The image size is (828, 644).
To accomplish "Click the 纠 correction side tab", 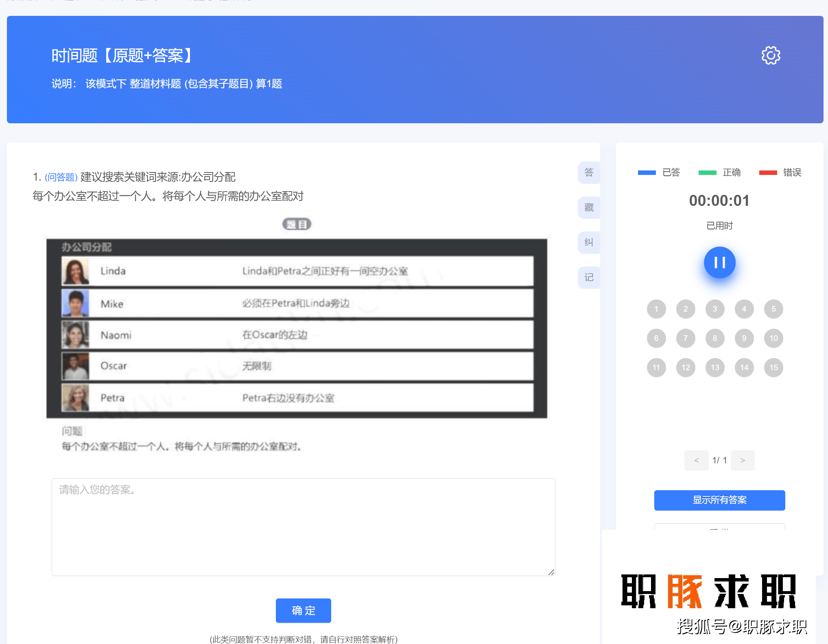I will point(589,242).
